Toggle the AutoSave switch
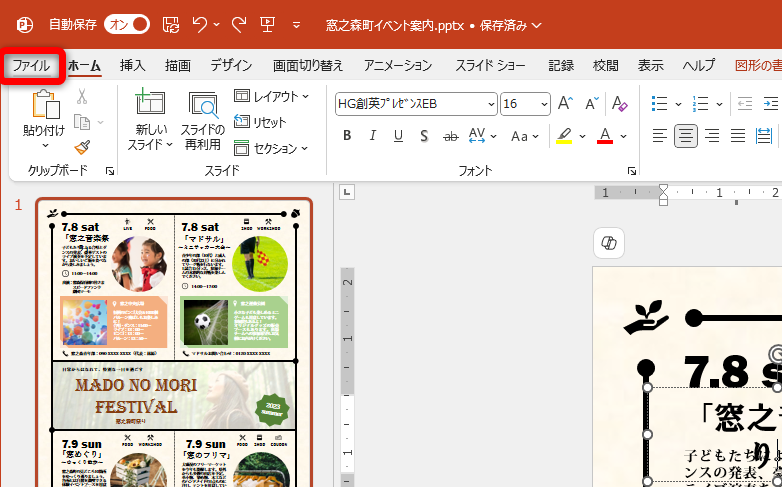 (127, 24)
